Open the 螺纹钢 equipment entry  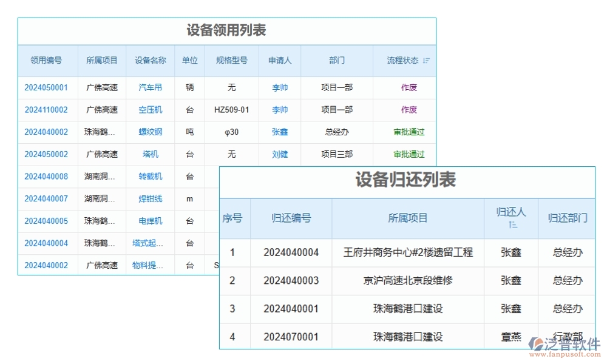tap(149, 132)
